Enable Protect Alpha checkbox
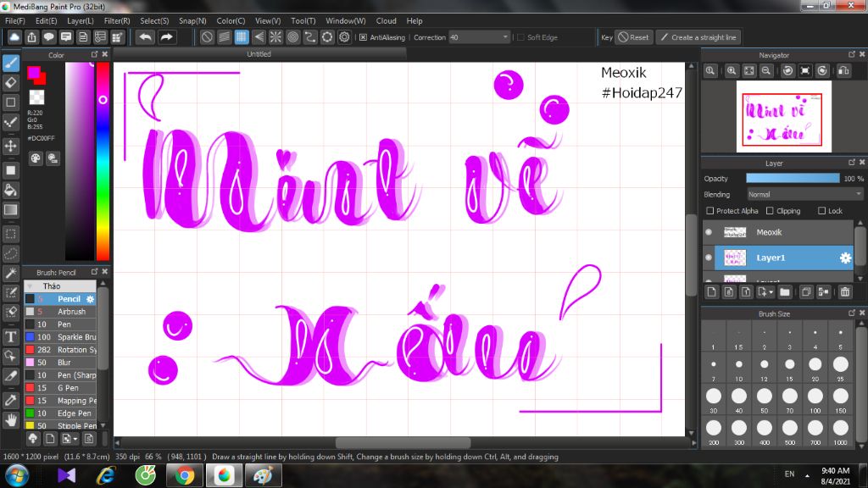Viewport: 868px width, 488px height. tap(710, 211)
